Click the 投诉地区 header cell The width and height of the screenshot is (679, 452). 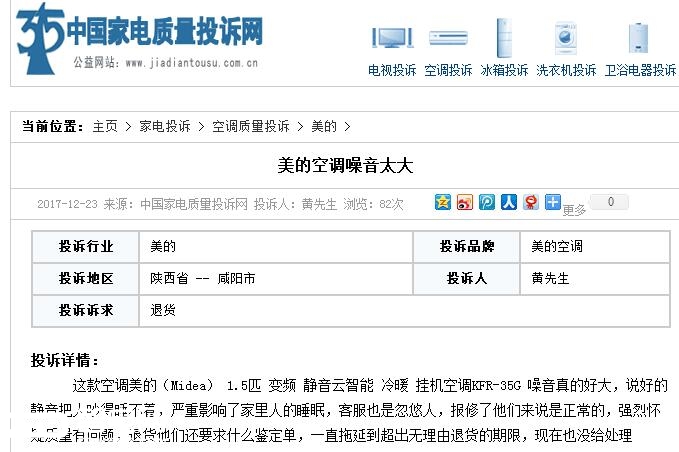coord(86,278)
